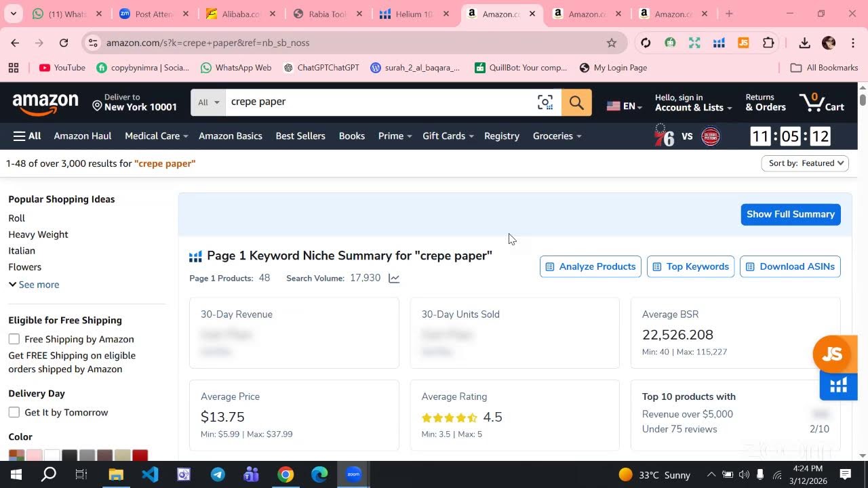
Task: Open Microsoft Teams from taskbar
Action: coord(252,474)
